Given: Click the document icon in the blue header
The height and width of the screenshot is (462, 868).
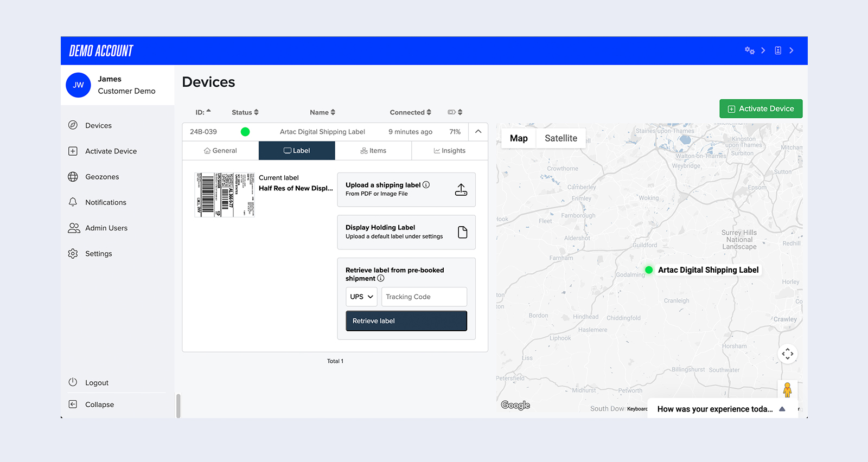Looking at the screenshot, I should [x=778, y=50].
